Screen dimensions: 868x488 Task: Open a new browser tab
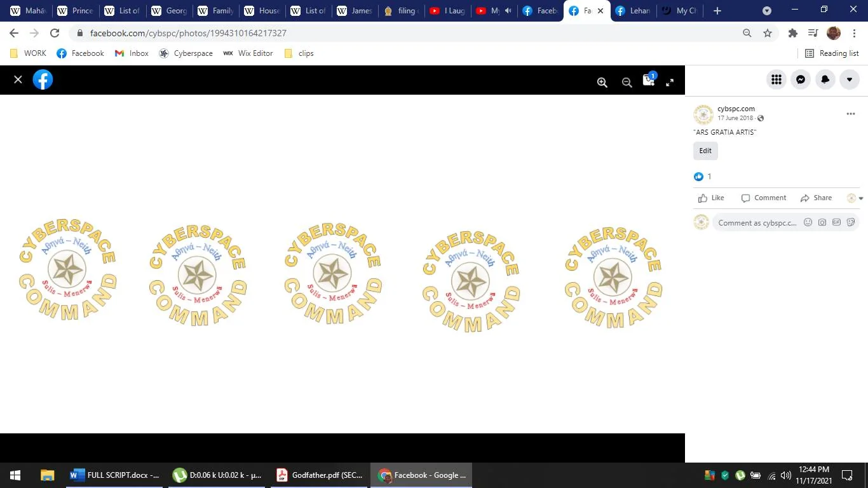pyautogui.click(x=717, y=11)
